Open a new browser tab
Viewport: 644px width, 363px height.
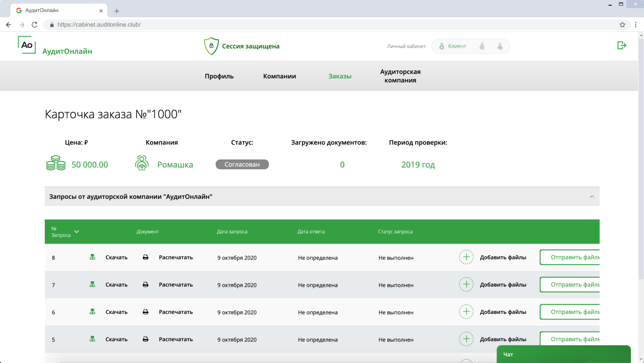(117, 11)
